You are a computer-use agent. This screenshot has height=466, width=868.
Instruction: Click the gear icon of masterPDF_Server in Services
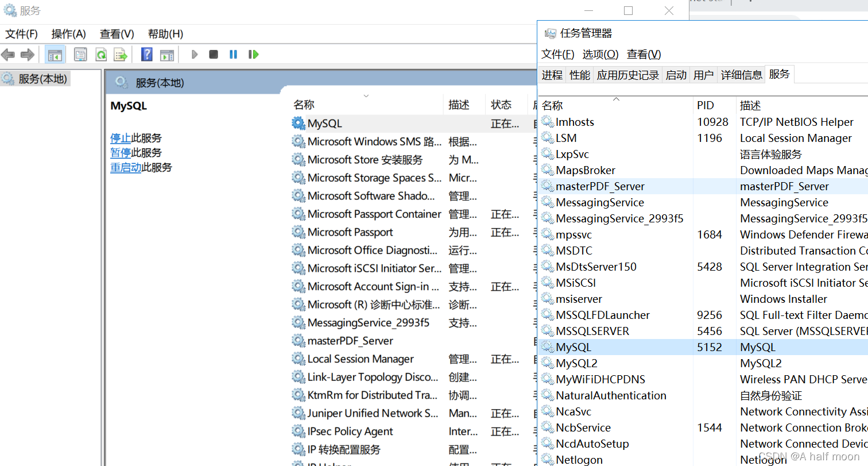(x=299, y=341)
